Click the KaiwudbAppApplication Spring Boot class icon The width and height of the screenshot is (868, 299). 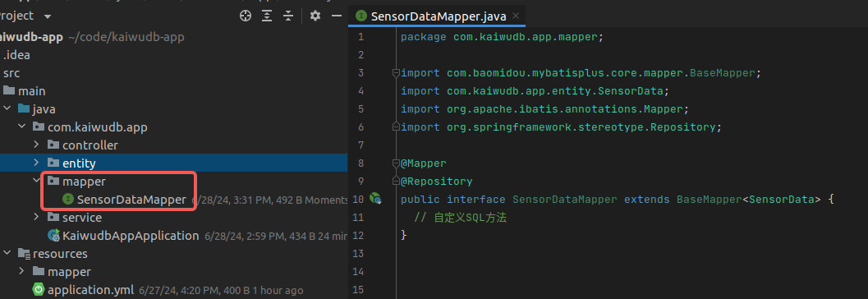pyautogui.click(x=53, y=235)
